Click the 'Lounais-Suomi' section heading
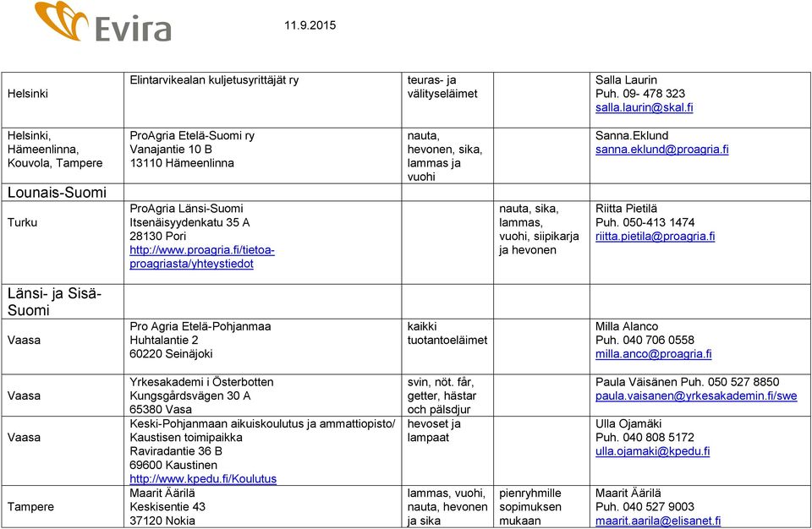Viewport: 812px width, 529px height. pyautogui.click(x=57, y=193)
